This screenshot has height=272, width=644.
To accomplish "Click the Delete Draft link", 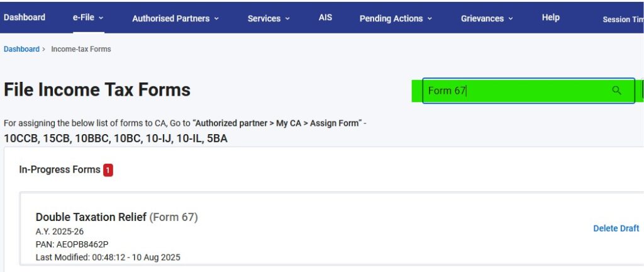I will (x=616, y=229).
